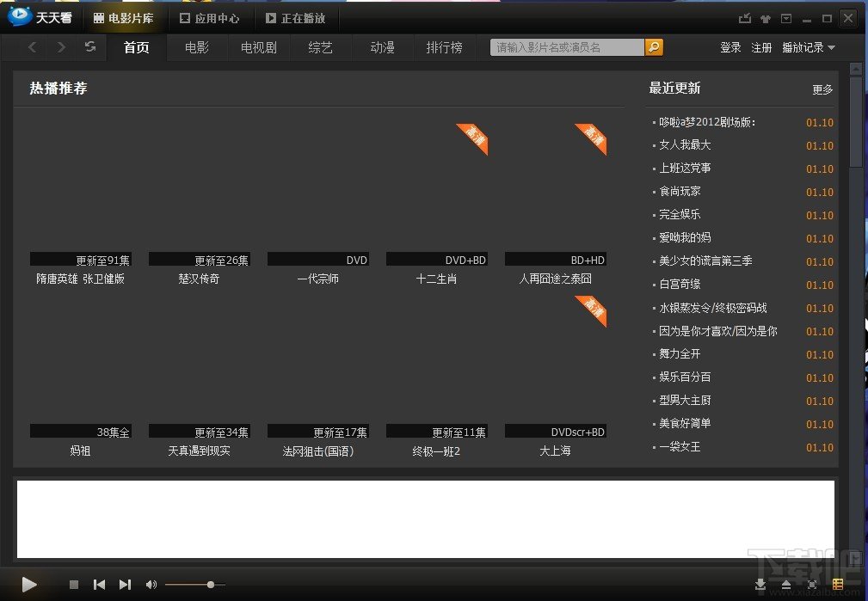This screenshot has width=868, height=601.
Task: Open 女人我最大 in recent updates list
Action: pos(685,145)
